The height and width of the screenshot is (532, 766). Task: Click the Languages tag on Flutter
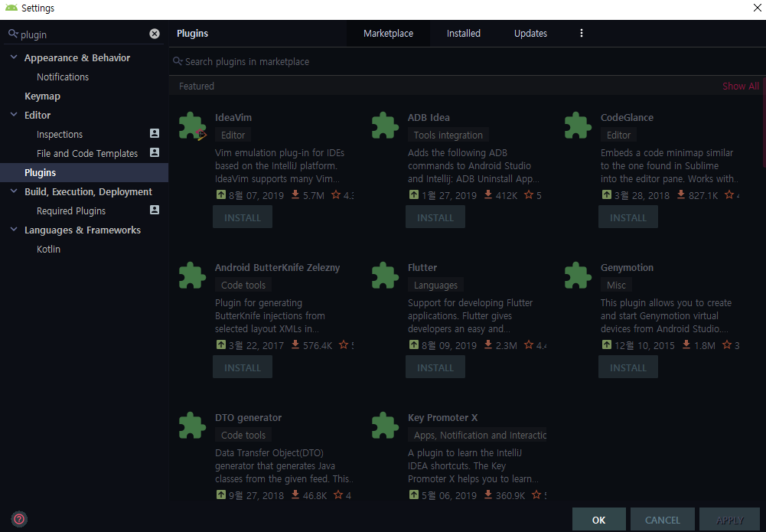[x=435, y=285]
